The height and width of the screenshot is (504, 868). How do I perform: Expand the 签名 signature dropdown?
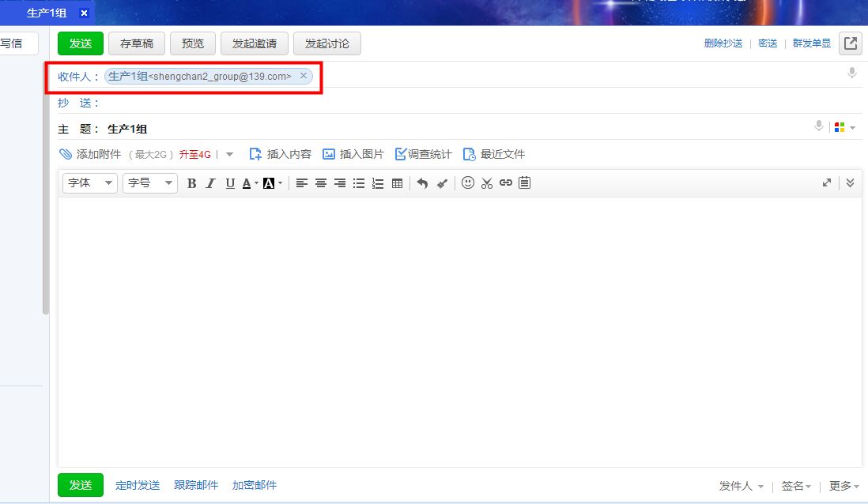tap(797, 486)
